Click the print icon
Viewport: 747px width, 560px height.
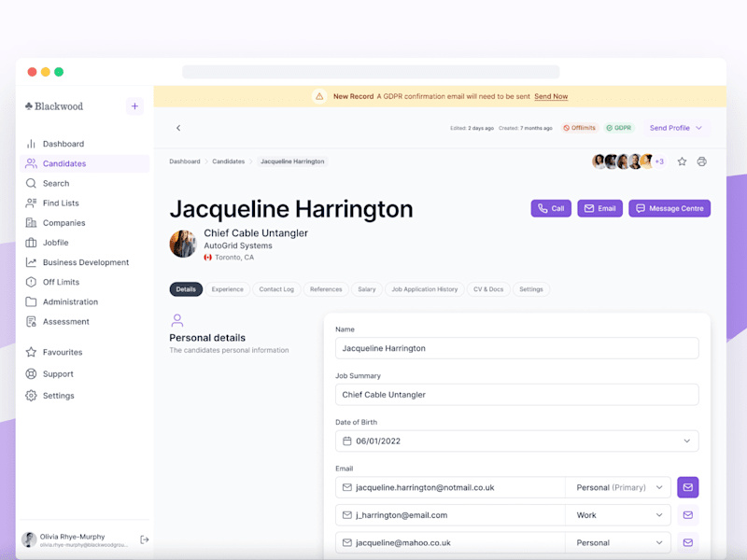point(702,161)
